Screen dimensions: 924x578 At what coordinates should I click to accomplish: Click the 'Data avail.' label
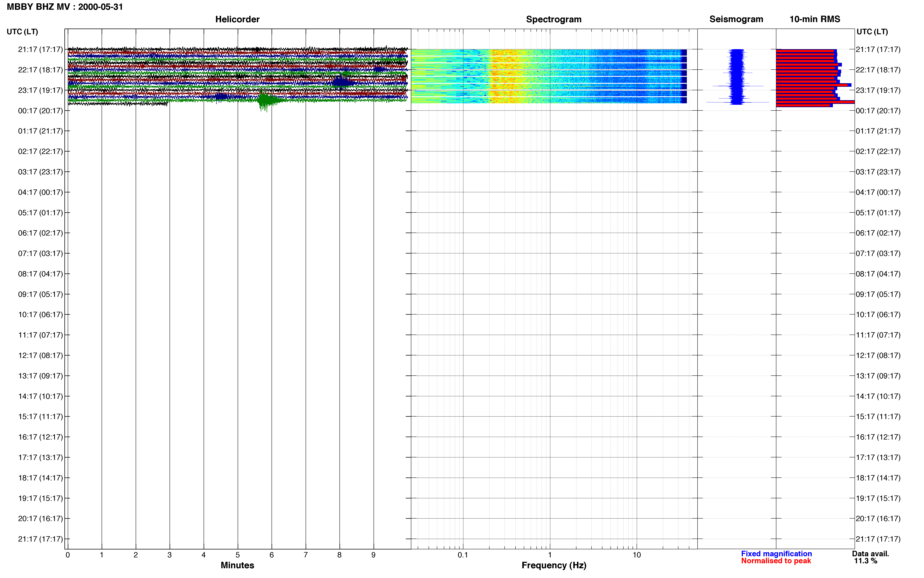(x=870, y=554)
